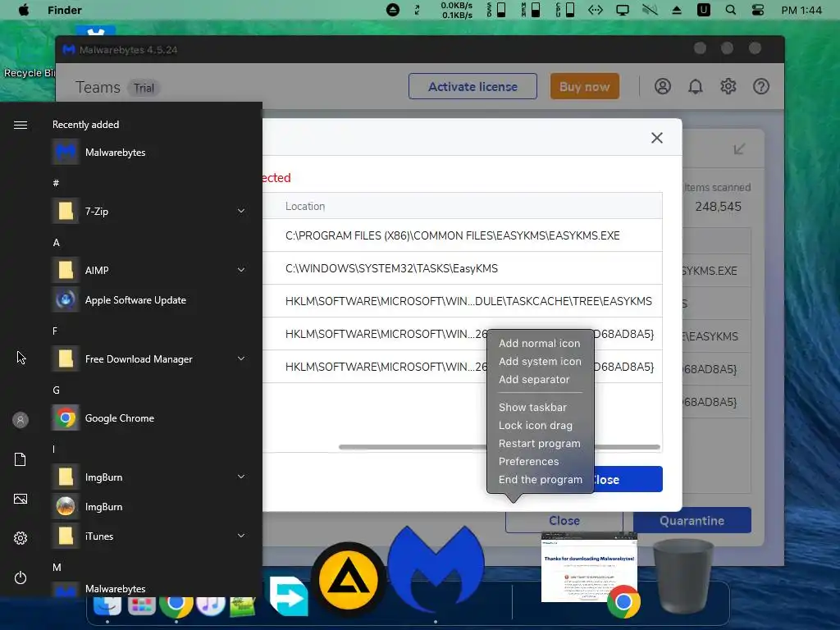This screenshot has height=630, width=840.
Task: Collapse scanner card arrow icon
Action: 739,148
